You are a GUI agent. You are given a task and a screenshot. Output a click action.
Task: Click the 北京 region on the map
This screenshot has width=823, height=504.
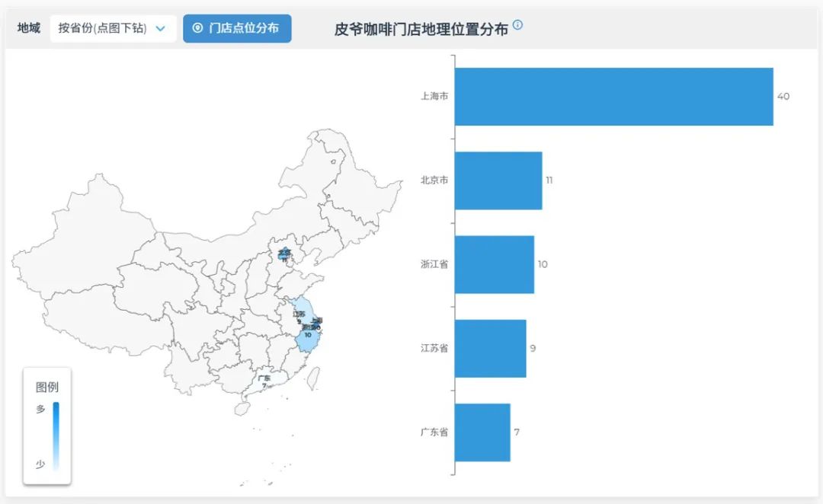click(x=283, y=254)
